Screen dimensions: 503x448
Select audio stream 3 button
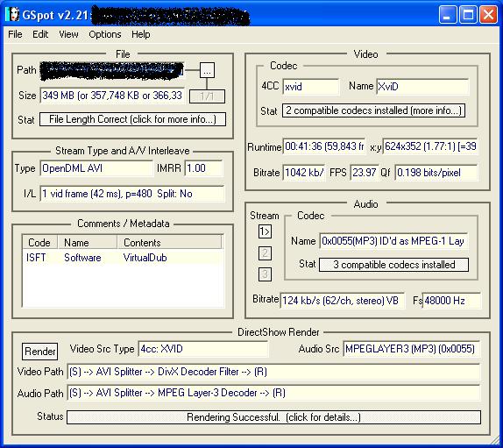pos(265,274)
